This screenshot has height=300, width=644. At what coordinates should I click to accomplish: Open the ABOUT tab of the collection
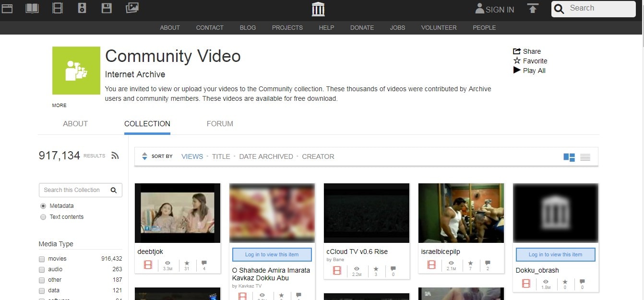(75, 124)
